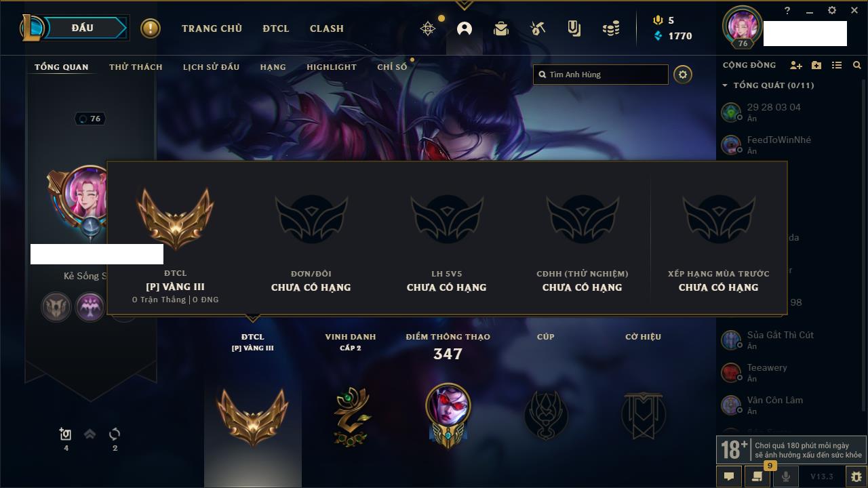Open the Collection backpack icon
The width and height of the screenshot is (868, 488).
pyautogui.click(x=501, y=28)
